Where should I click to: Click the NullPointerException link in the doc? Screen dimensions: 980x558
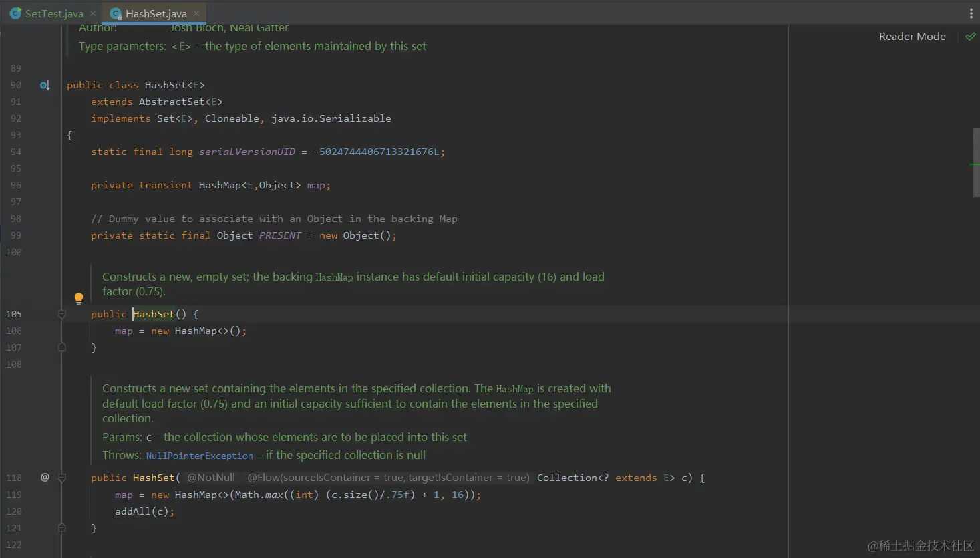coord(199,456)
